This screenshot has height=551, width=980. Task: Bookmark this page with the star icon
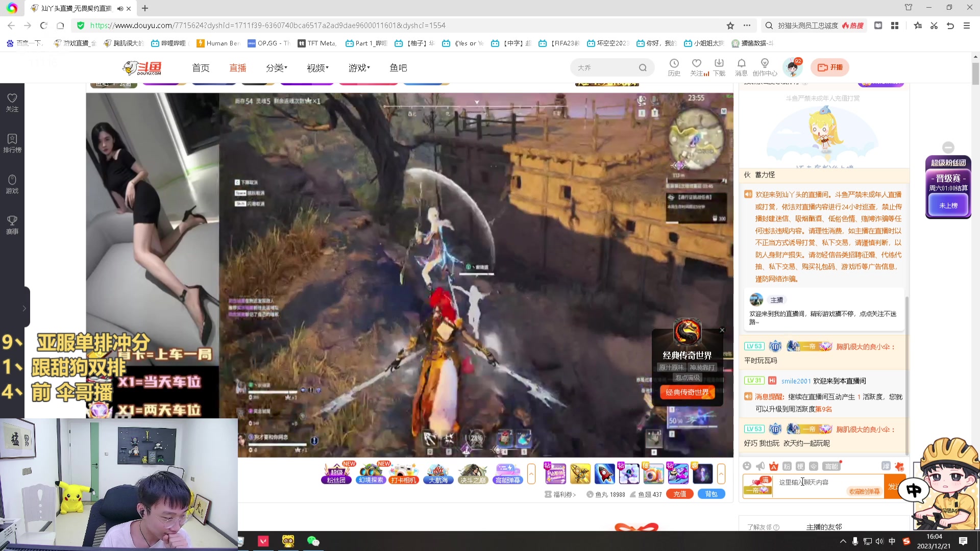click(730, 26)
